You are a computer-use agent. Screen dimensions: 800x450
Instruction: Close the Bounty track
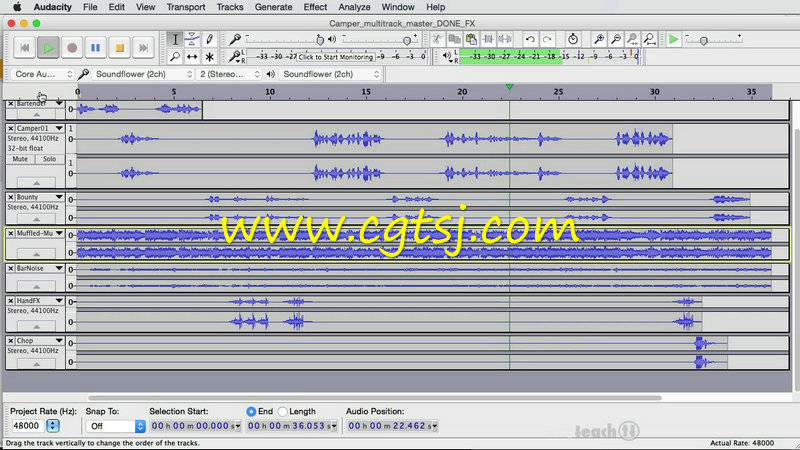11,197
